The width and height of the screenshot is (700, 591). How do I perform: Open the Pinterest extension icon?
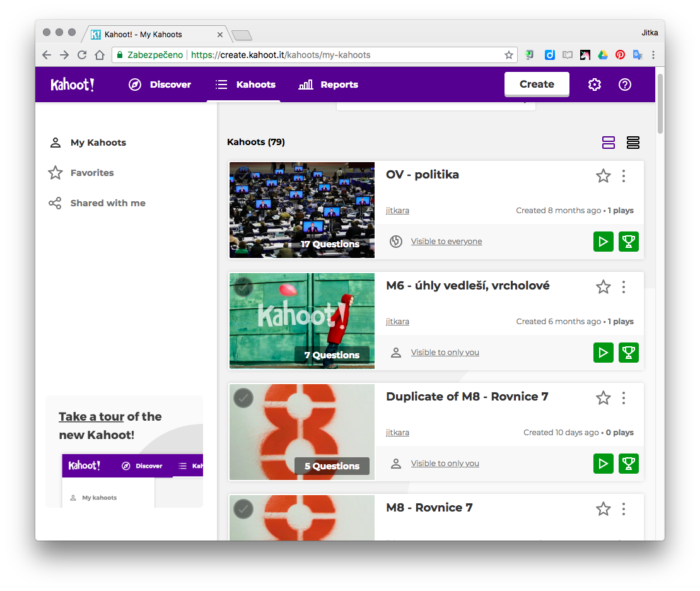click(x=620, y=55)
